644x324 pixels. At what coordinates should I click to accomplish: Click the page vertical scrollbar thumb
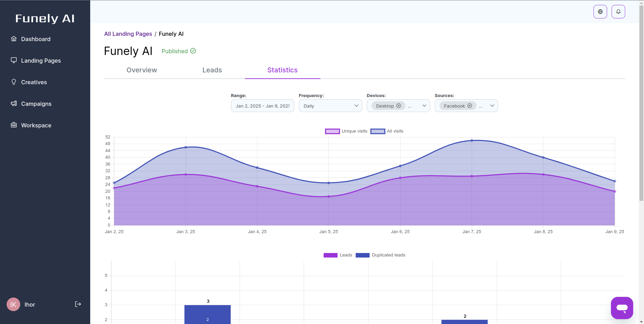click(641, 103)
